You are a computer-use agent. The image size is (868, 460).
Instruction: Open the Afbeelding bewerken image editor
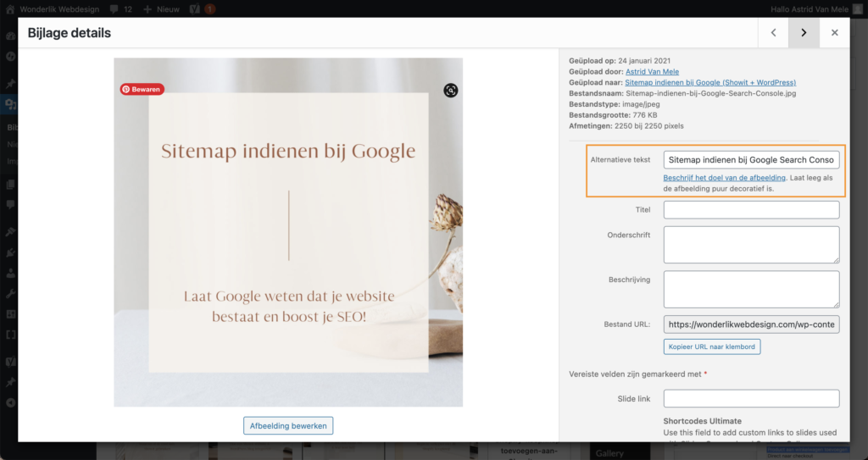[288, 425]
